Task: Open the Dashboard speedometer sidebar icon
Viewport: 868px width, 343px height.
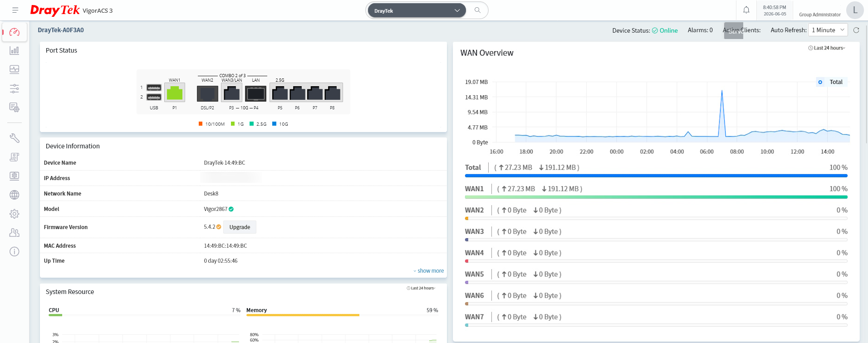Action: click(15, 32)
